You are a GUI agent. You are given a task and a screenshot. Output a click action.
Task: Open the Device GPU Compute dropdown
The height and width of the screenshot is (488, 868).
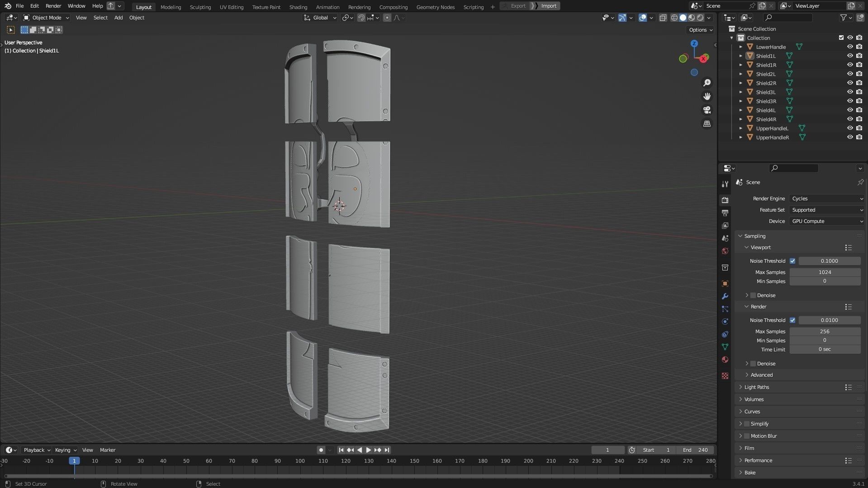pyautogui.click(x=827, y=221)
